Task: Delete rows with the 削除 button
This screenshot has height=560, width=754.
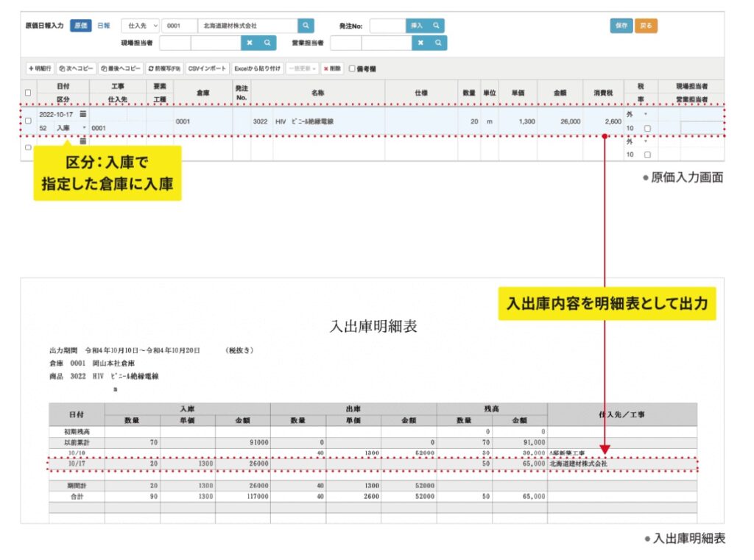Action: (332, 68)
